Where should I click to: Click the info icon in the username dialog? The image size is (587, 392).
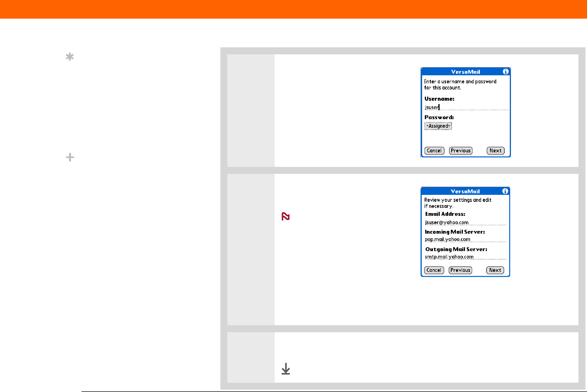tap(506, 71)
